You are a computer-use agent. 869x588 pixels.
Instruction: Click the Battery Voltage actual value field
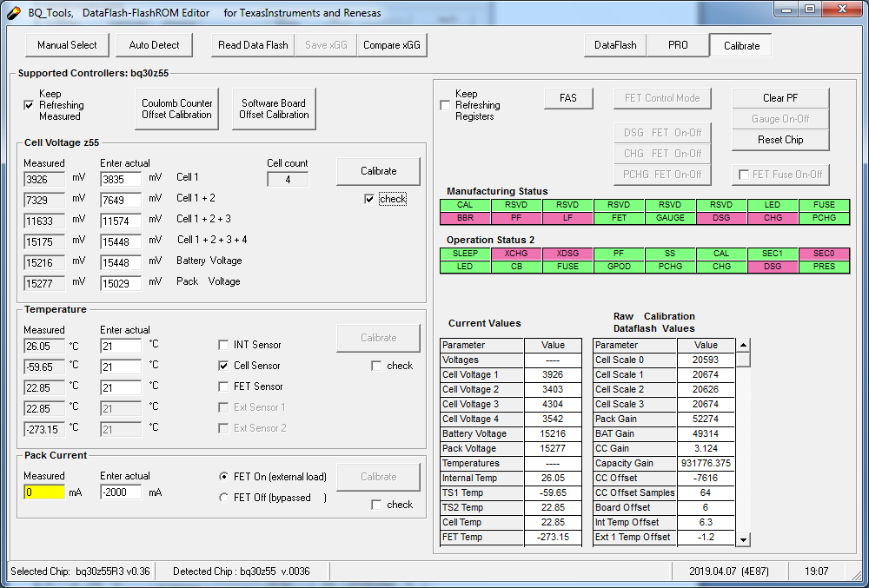(121, 262)
